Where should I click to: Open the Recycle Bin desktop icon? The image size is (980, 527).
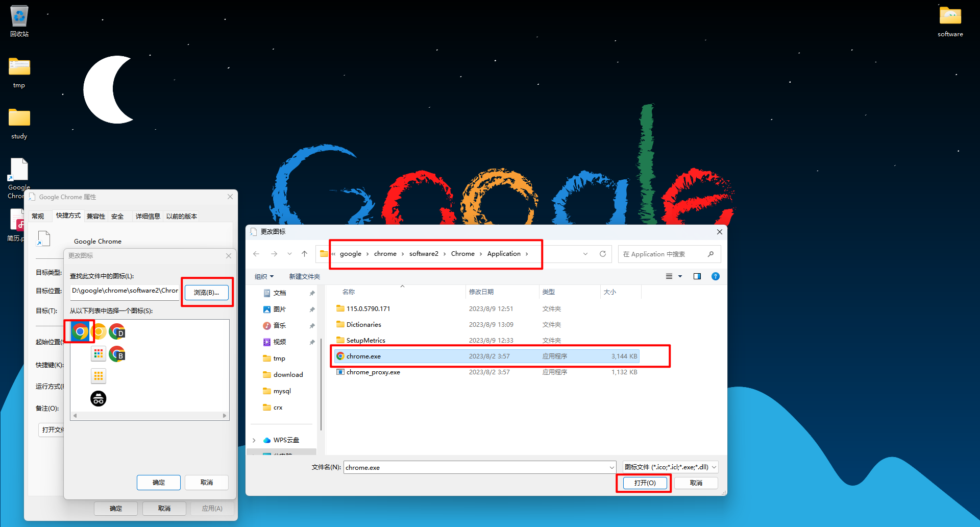[19, 21]
